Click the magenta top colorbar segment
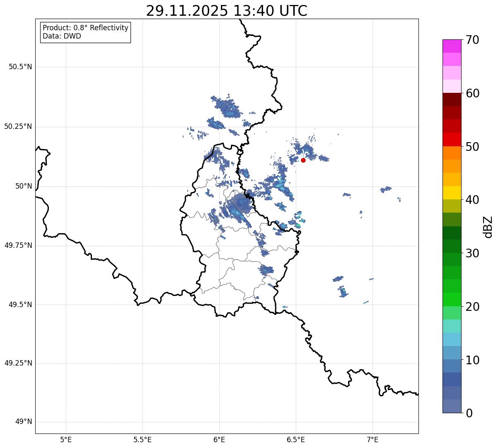The width and height of the screenshot is (498, 448). [x=452, y=46]
